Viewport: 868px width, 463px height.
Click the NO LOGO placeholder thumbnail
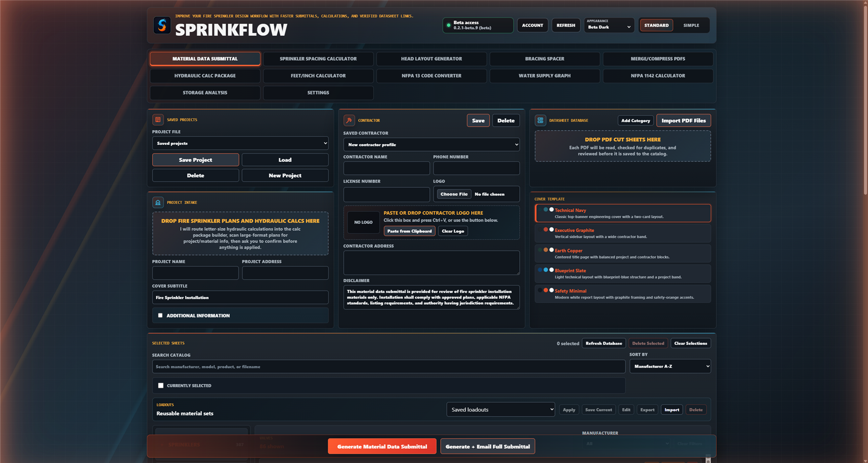(x=364, y=223)
